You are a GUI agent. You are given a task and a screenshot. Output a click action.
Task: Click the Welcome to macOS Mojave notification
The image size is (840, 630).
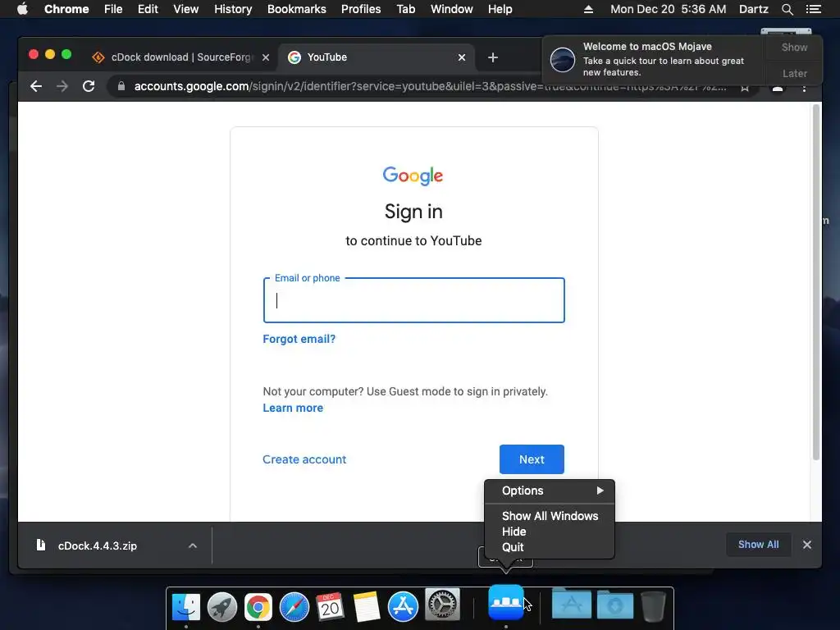pos(655,59)
